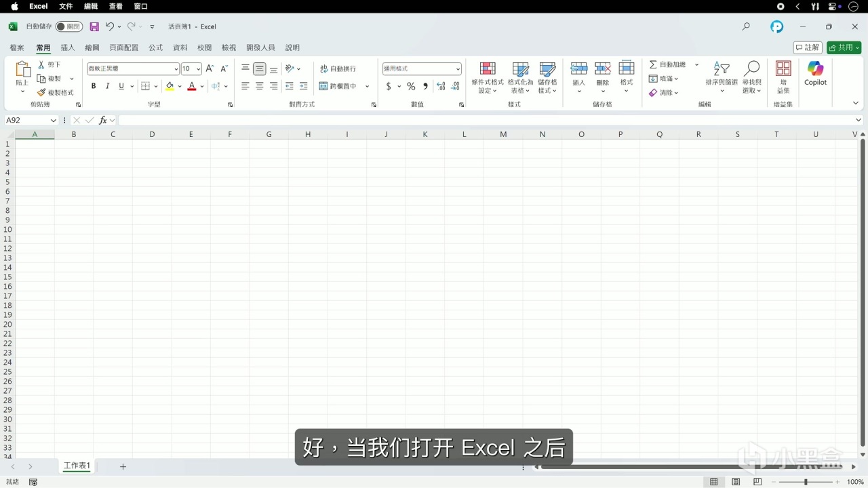Undo the last action
Screen dimensions: 868x488
pyautogui.click(x=110, y=26)
